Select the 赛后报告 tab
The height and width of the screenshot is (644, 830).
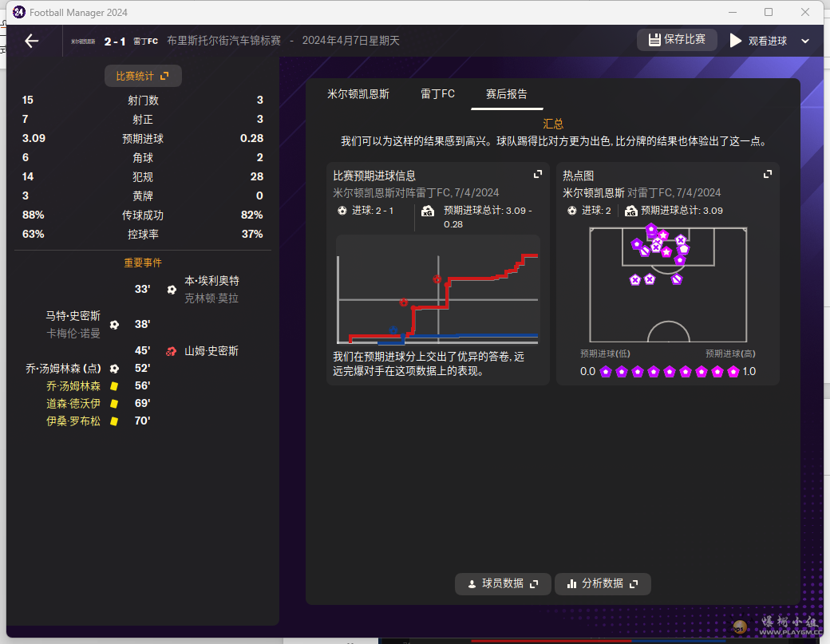pos(507,94)
